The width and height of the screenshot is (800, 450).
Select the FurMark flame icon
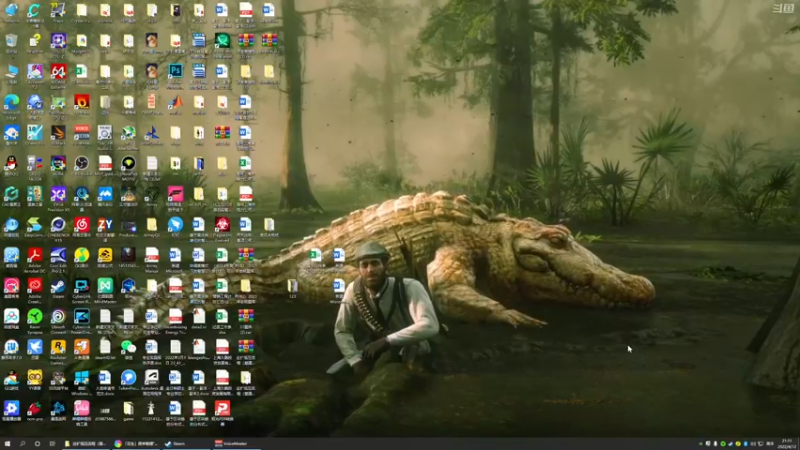(82, 106)
